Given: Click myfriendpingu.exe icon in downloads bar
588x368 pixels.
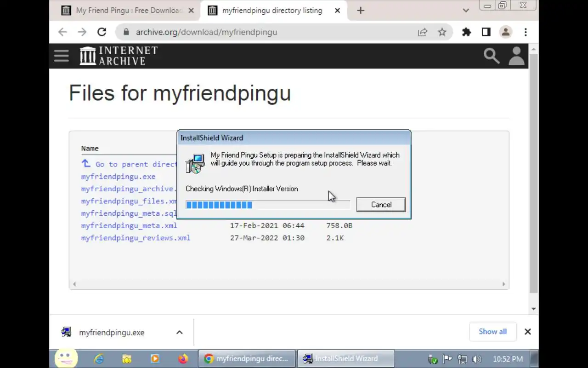Looking at the screenshot, I should click(66, 332).
